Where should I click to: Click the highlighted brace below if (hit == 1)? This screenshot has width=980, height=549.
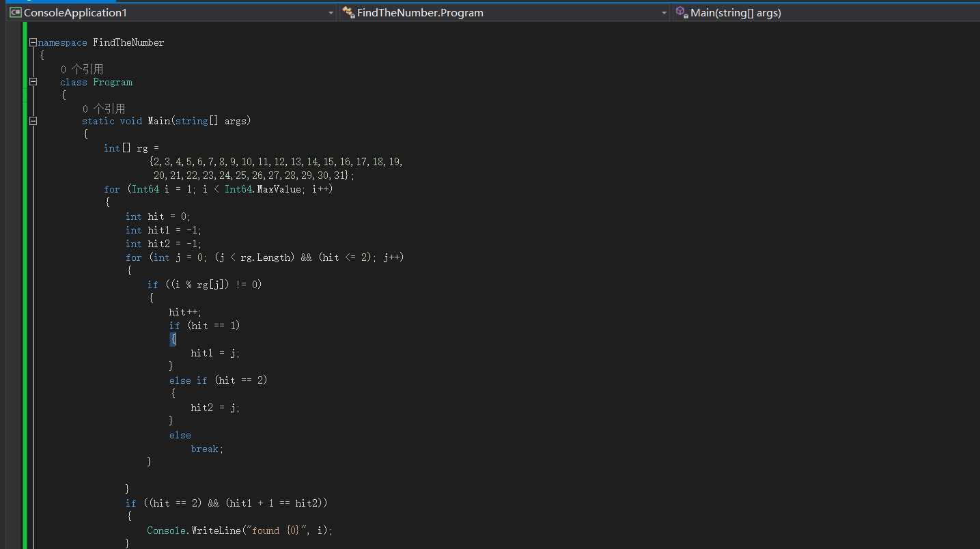pos(173,339)
